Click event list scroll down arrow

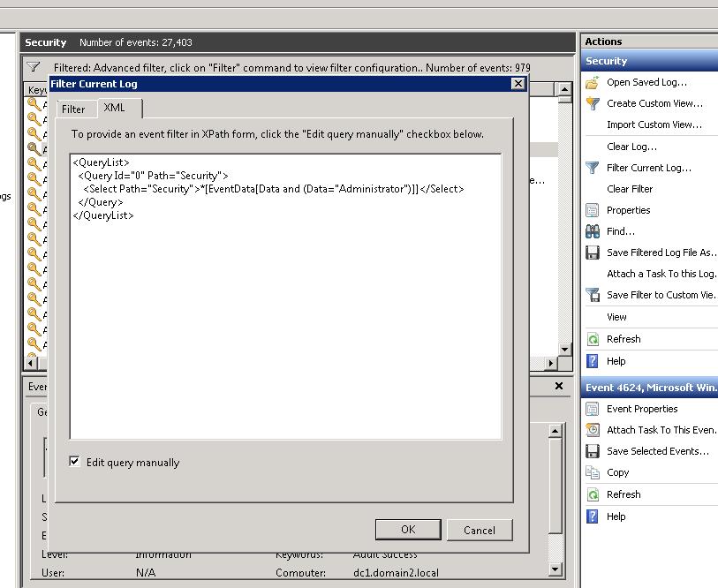(564, 349)
